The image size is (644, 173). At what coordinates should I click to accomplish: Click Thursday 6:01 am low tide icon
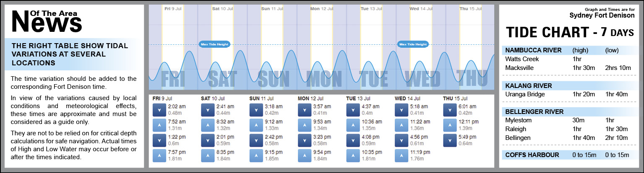click(x=449, y=110)
